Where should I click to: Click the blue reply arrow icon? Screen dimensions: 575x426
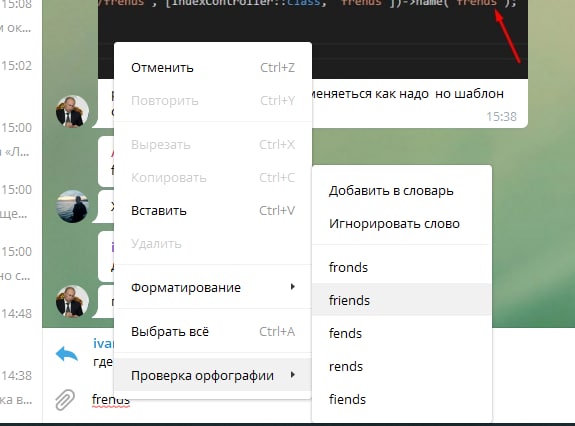[x=66, y=354]
